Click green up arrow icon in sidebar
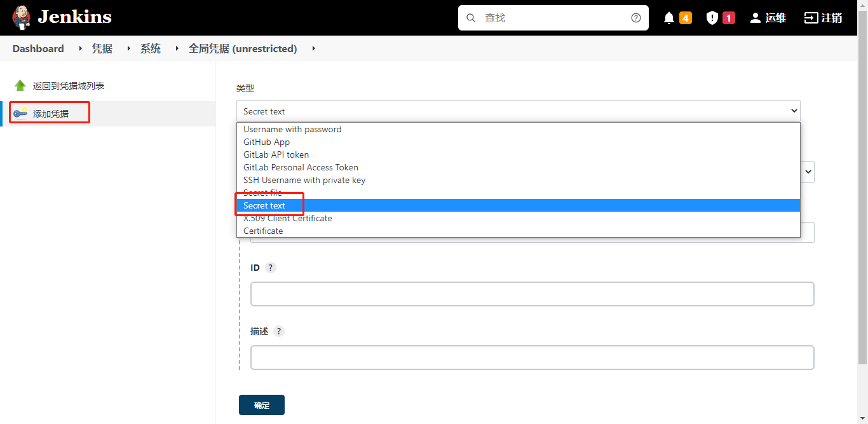 tap(20, 86)
